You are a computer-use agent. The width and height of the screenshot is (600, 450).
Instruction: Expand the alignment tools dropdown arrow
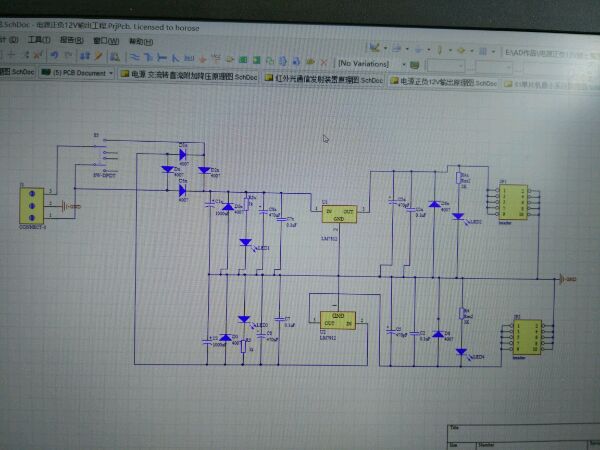[407, 49]
